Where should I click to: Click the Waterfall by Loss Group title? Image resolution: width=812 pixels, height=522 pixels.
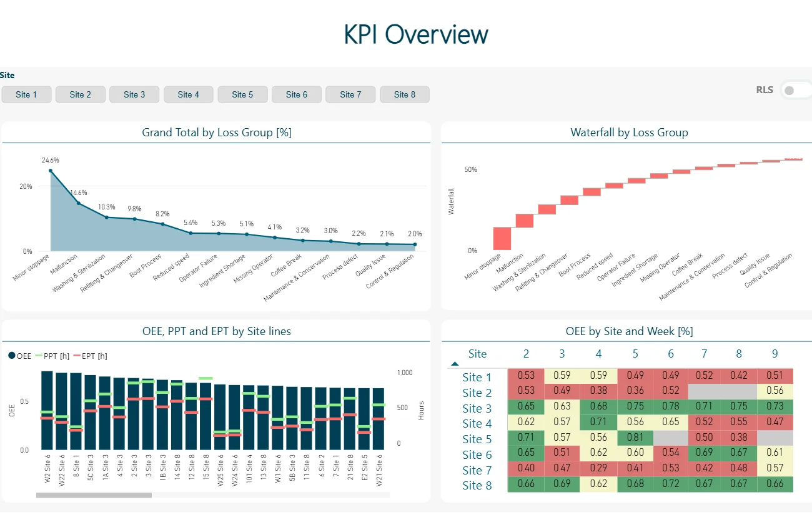point(629,133)
